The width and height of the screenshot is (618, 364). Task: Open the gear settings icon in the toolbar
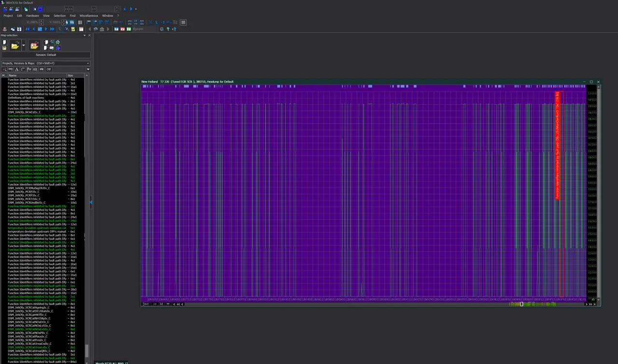click(162, 29)
